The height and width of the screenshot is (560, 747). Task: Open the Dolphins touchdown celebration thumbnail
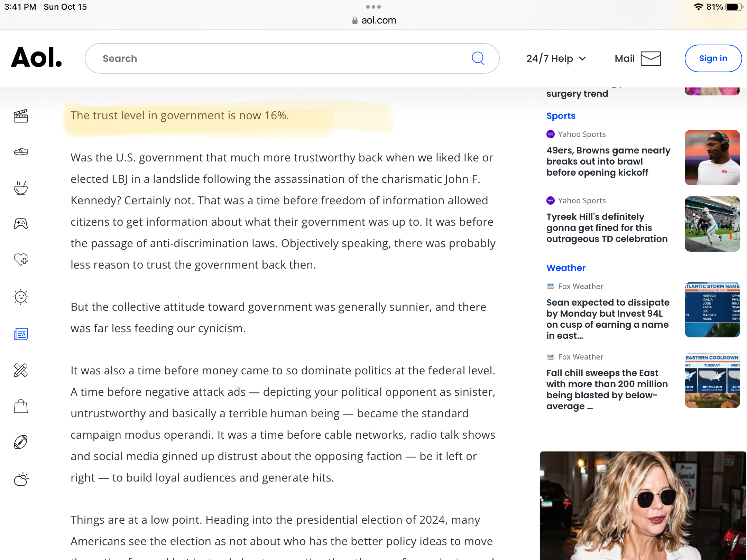click(x=712, y=224)
